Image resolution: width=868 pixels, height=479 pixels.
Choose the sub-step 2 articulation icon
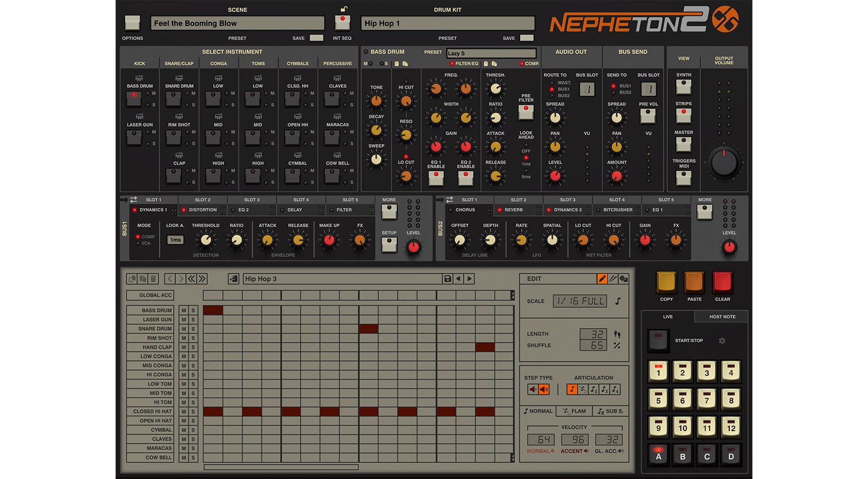(594, 389)
